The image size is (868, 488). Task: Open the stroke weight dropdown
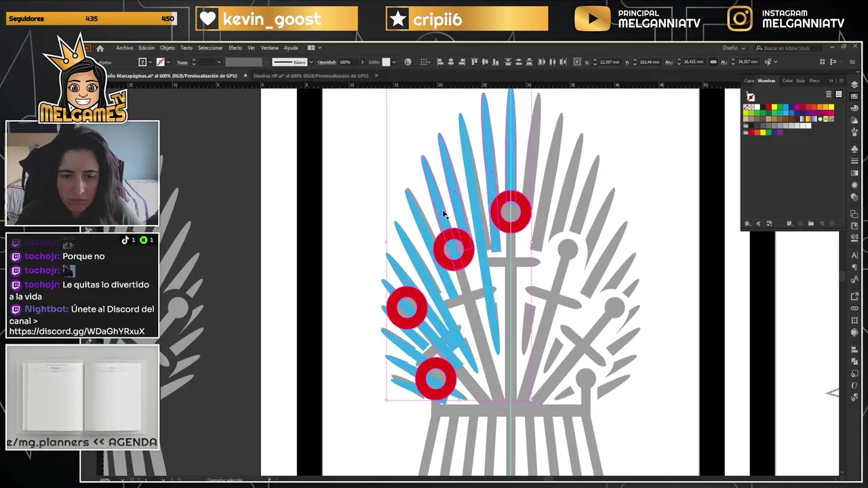click(x=219, y=62)
